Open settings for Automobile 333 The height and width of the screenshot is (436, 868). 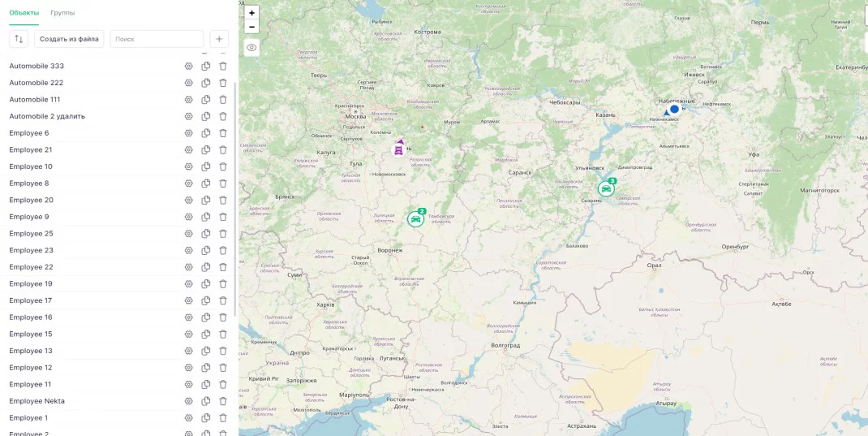[189, 66]
